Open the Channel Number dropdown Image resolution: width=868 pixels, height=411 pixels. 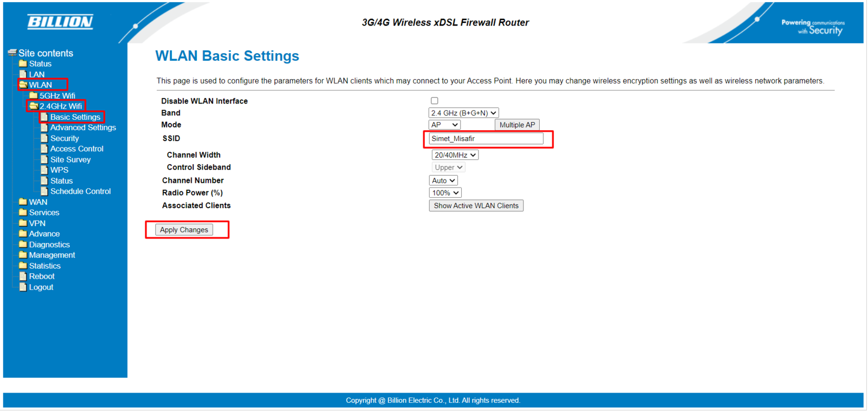(x=443, y=181)
